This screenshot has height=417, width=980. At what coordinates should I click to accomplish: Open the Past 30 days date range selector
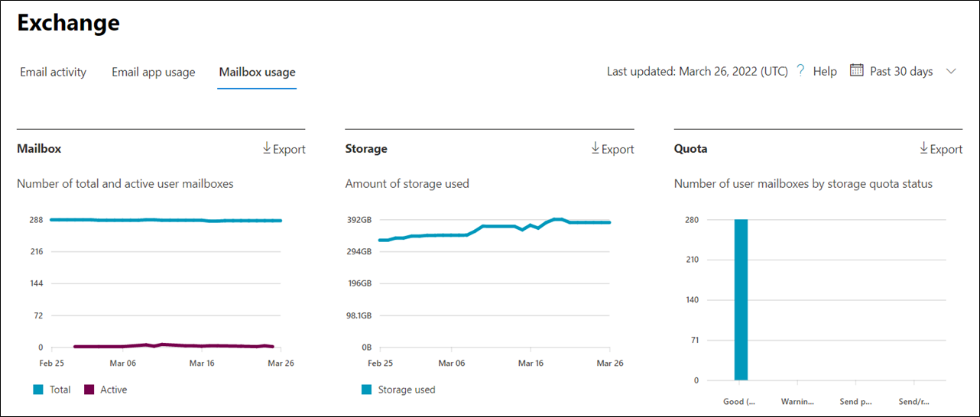(x=901, y=71)
